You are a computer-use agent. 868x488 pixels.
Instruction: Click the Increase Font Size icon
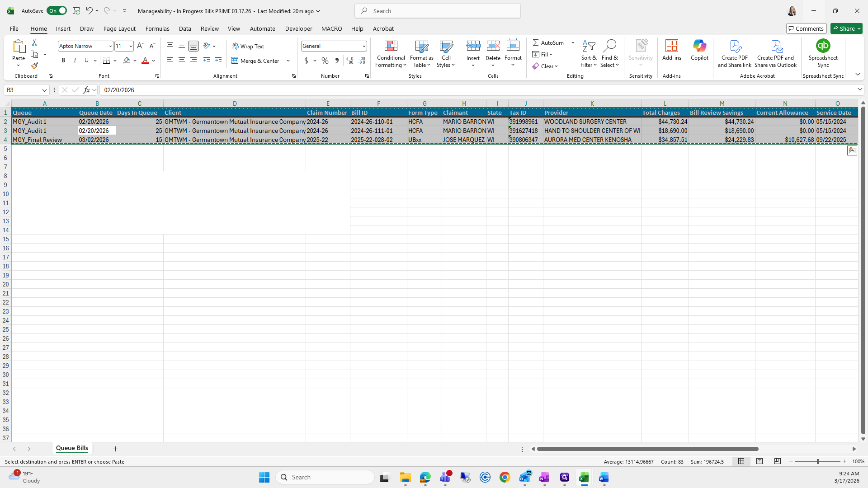pyautogui.click(x=140, y=46)
